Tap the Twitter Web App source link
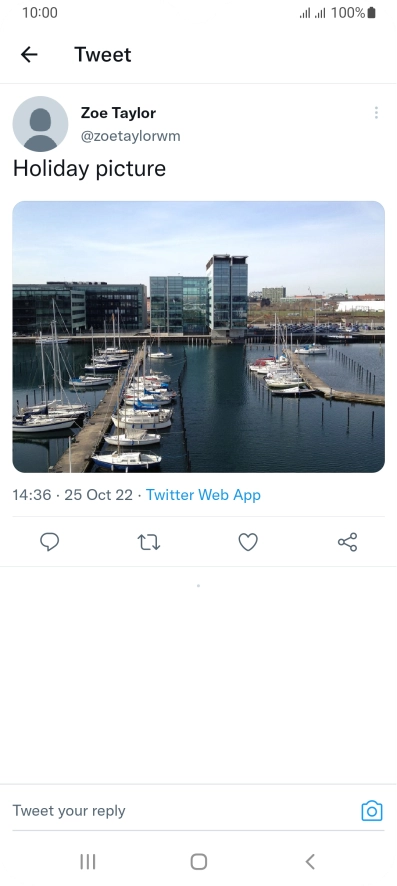This screenshot has height=886, width=397. pos(203,495)
